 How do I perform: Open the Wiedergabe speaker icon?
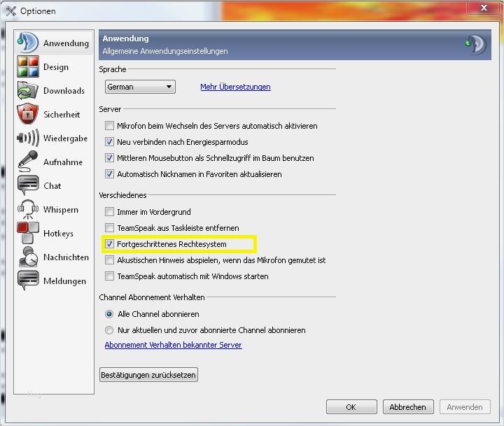click(x=28, y=138)
